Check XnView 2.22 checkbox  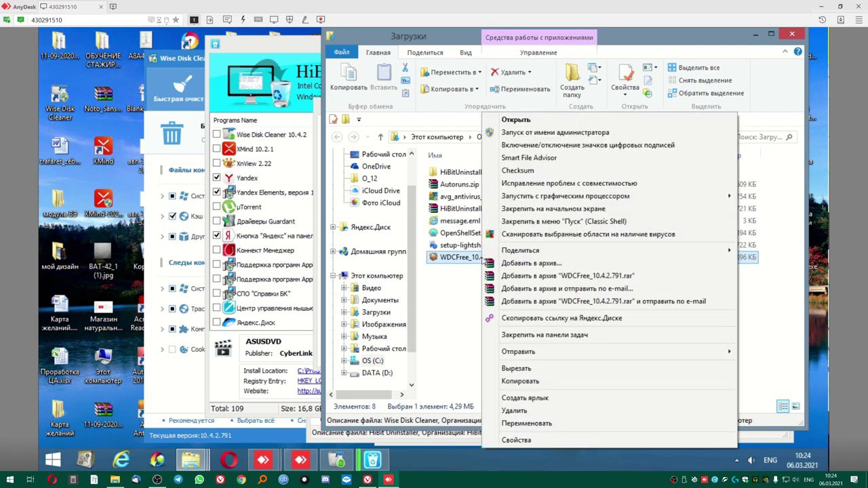click(216, 163)
